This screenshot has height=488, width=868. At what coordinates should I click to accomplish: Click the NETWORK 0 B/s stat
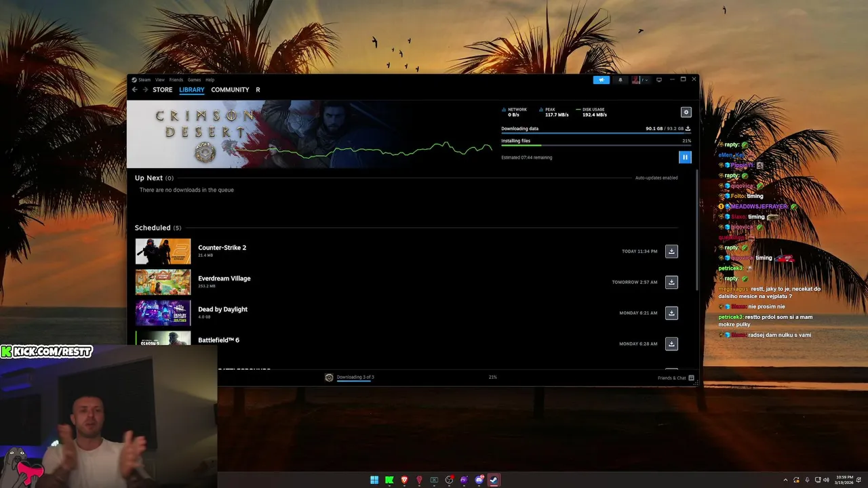[x=514, y=112]
